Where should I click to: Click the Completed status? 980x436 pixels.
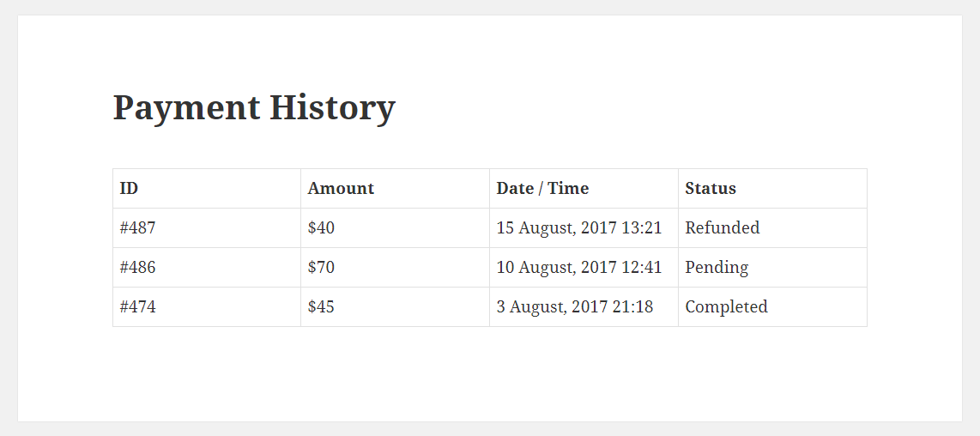pyautogui.click(x=726, y=307)
